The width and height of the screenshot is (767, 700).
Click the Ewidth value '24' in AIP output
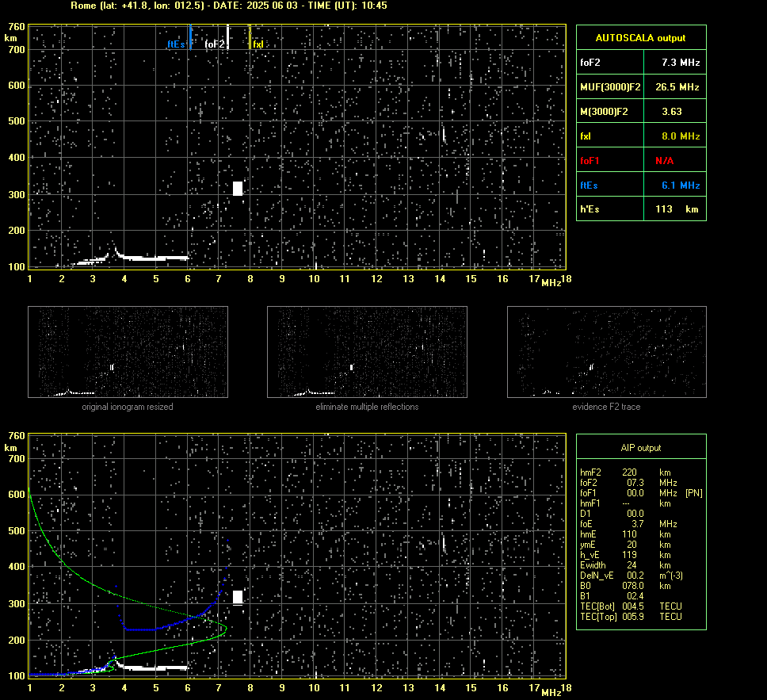[632, 565]
